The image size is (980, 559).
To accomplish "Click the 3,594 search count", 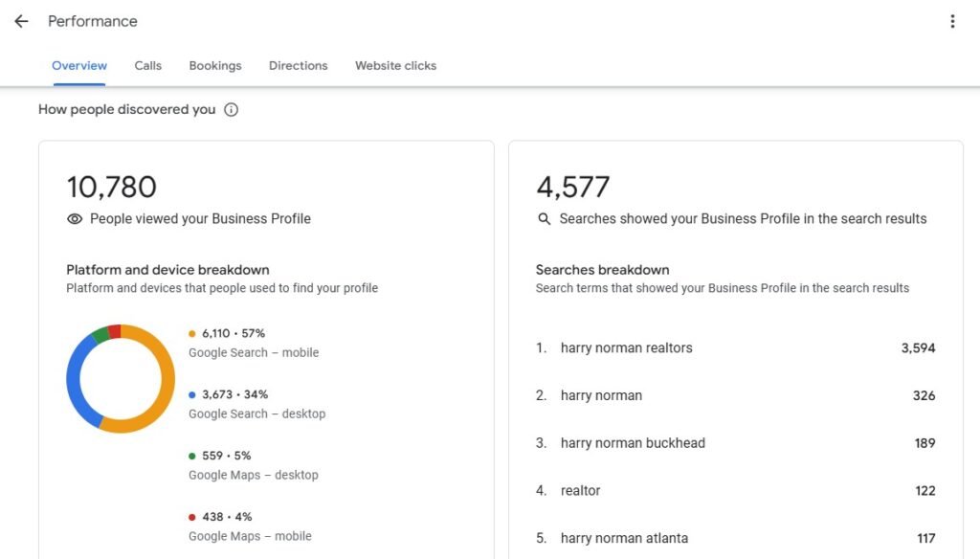I will (x=918, y=348).
